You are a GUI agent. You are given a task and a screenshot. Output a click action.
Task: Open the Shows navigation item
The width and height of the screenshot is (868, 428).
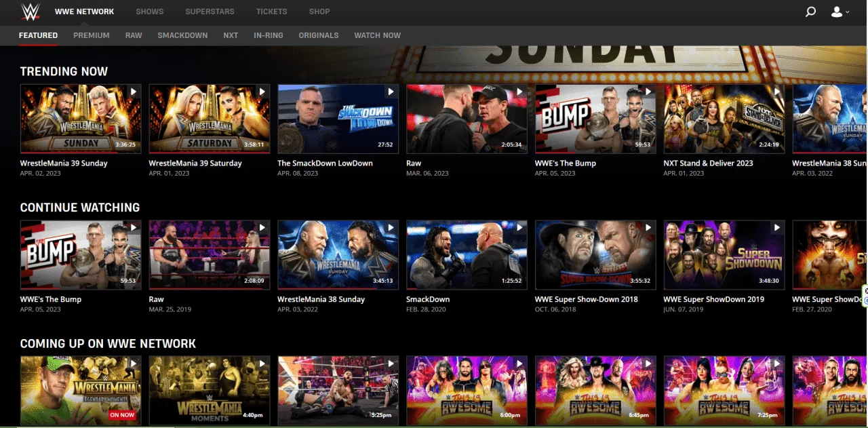tap(150, 12)
